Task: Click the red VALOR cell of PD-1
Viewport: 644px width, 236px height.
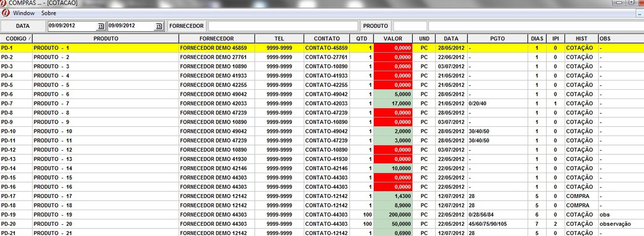Action: [393, 48]
